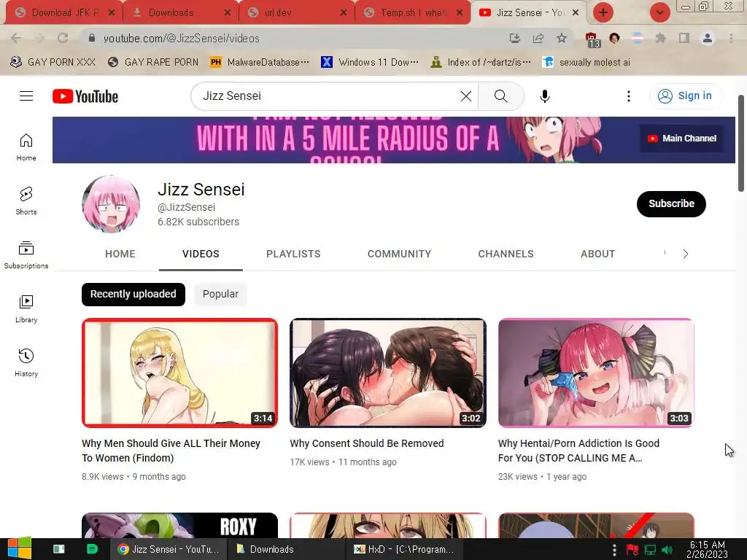Click the browser forward arrow
This screenshot has width=747, height=560.
pos(39,38)
